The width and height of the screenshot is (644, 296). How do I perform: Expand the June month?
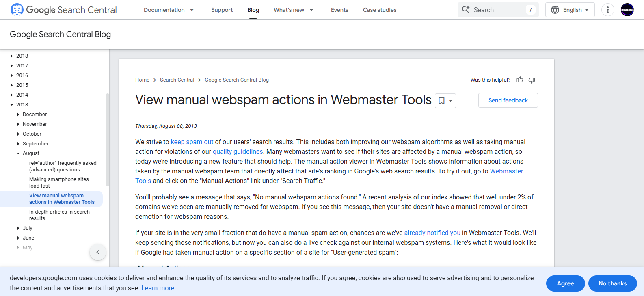tap(18, 238)
